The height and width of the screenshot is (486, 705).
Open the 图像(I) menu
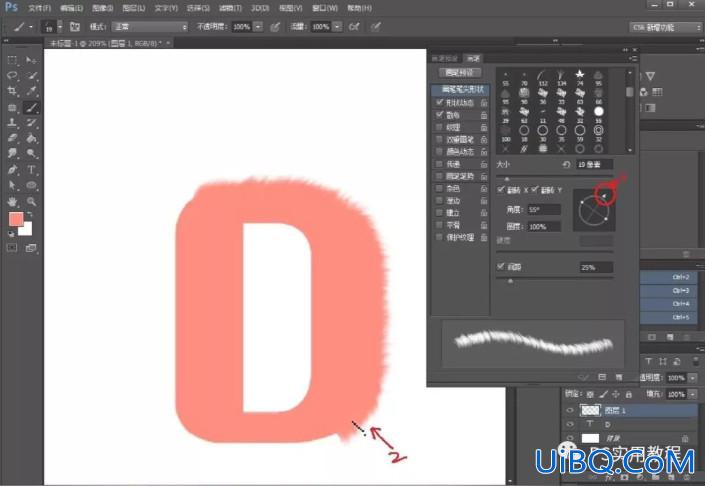click(x=102, y=8)
